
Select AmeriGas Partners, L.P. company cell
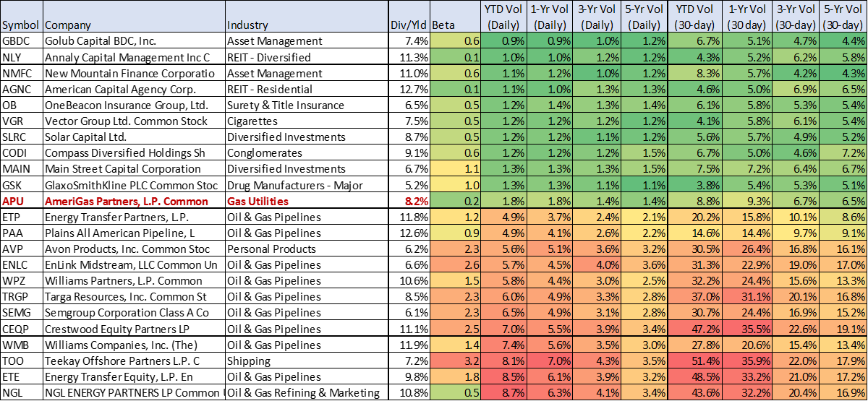[134, 202]
